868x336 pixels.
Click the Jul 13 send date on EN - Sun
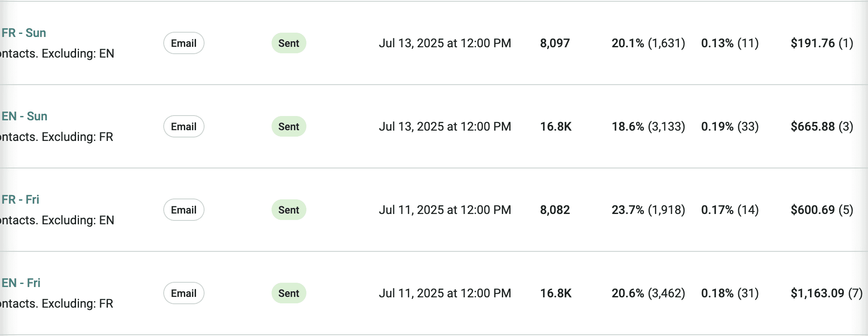click(x=445, y=126)
